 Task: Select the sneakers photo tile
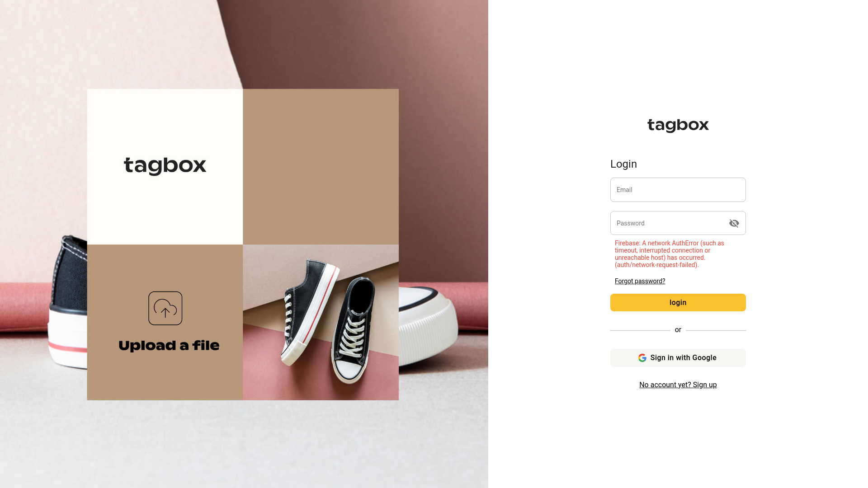(321, 323)
